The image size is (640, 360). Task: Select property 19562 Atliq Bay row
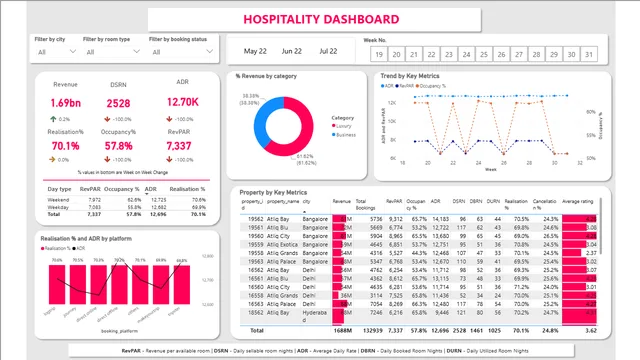419,219
